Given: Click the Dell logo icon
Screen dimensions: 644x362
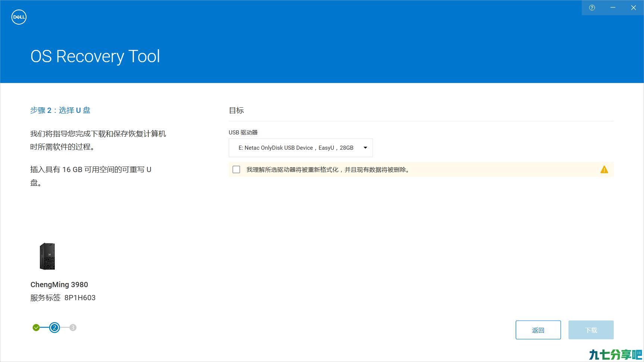Looking at the screenshot, I should [19, 17].
